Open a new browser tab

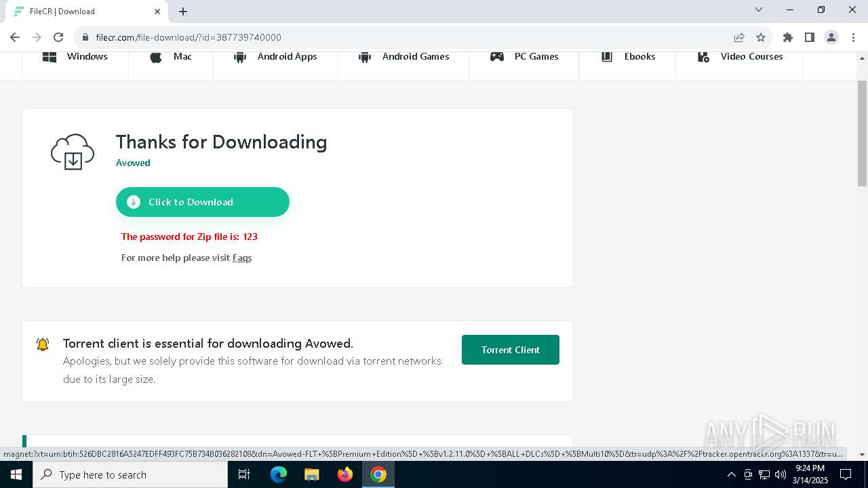(x=183, y=12)
